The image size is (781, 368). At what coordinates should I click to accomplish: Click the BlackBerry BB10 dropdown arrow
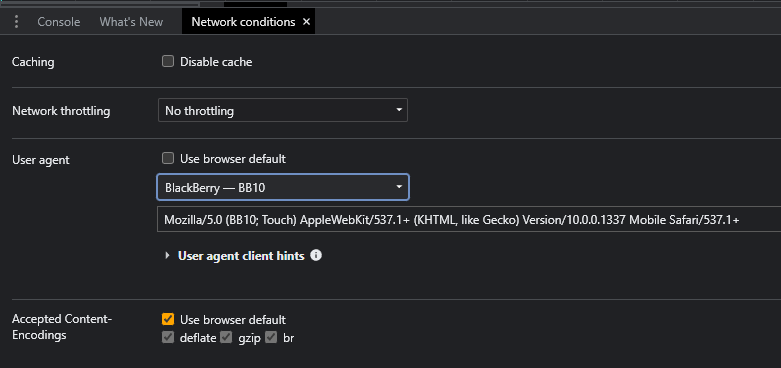[x=399, y=187]
